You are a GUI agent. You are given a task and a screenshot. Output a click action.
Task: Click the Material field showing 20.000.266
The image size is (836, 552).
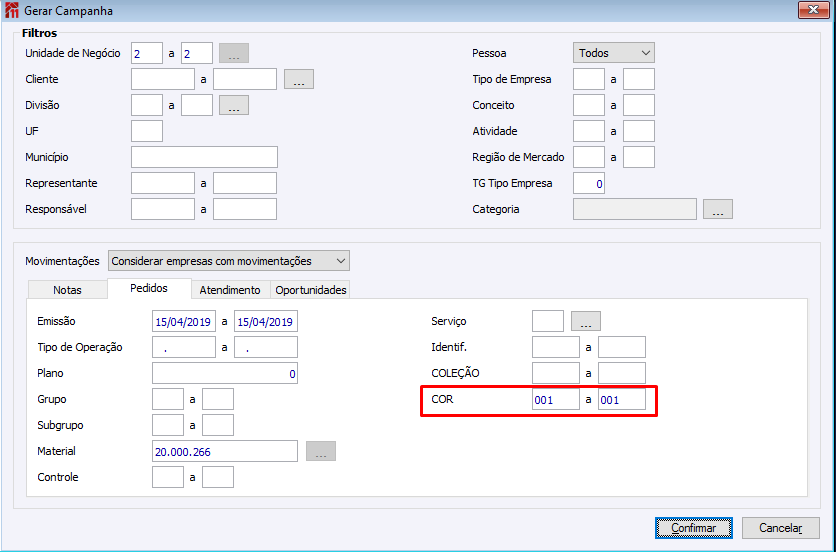click(x=224, y=451)
